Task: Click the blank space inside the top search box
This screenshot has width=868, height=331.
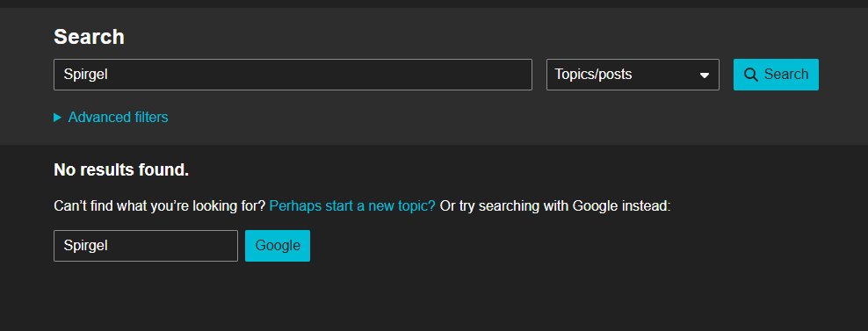Action: coord(321,75)
